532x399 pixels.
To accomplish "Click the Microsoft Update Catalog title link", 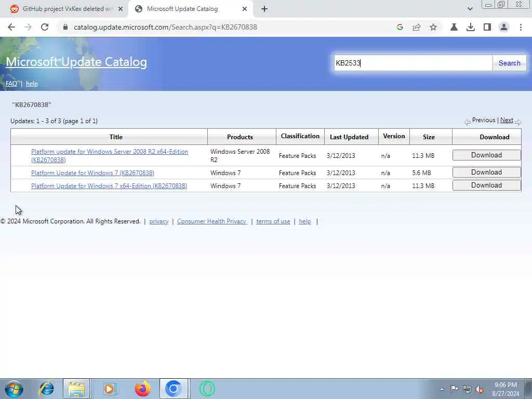I will (x=76, y=62).
